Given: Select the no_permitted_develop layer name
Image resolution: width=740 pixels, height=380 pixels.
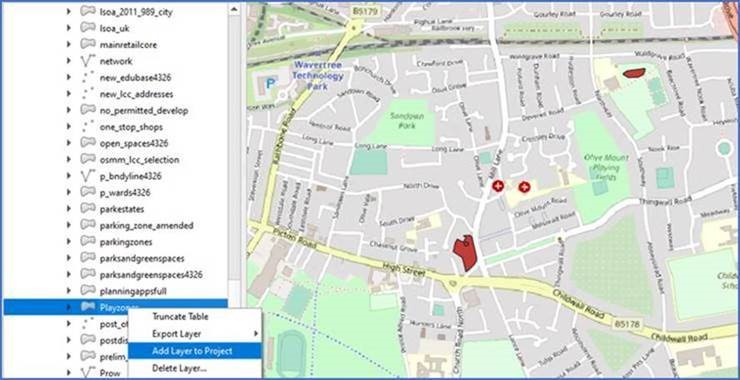Looking at the screenshot, I should tap(144, 110).
